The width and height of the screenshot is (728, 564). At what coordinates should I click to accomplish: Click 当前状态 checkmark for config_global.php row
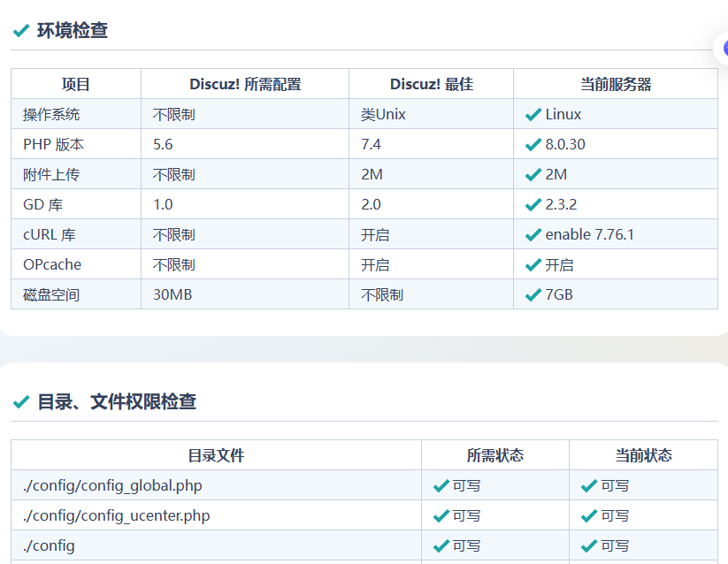pos(589,485)
